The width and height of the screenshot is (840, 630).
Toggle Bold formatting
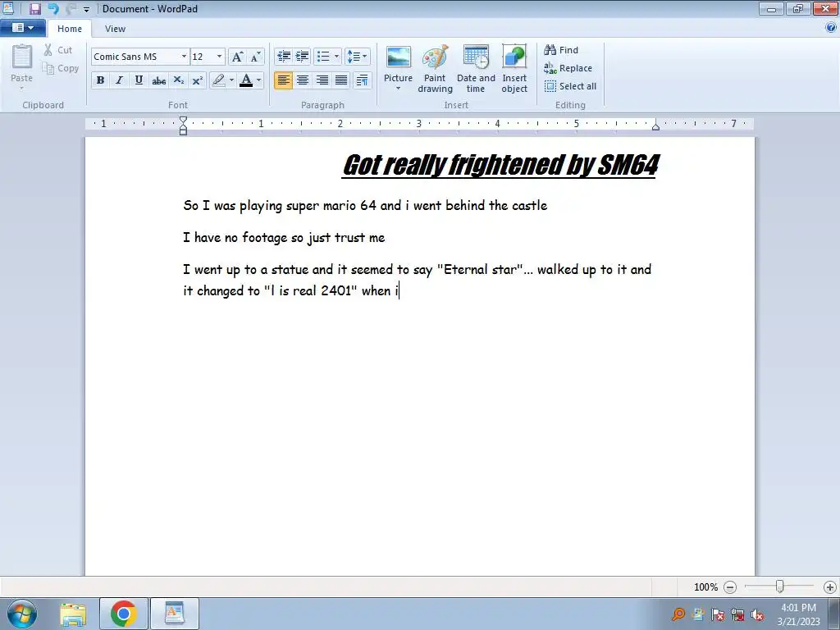coord(100,80)
